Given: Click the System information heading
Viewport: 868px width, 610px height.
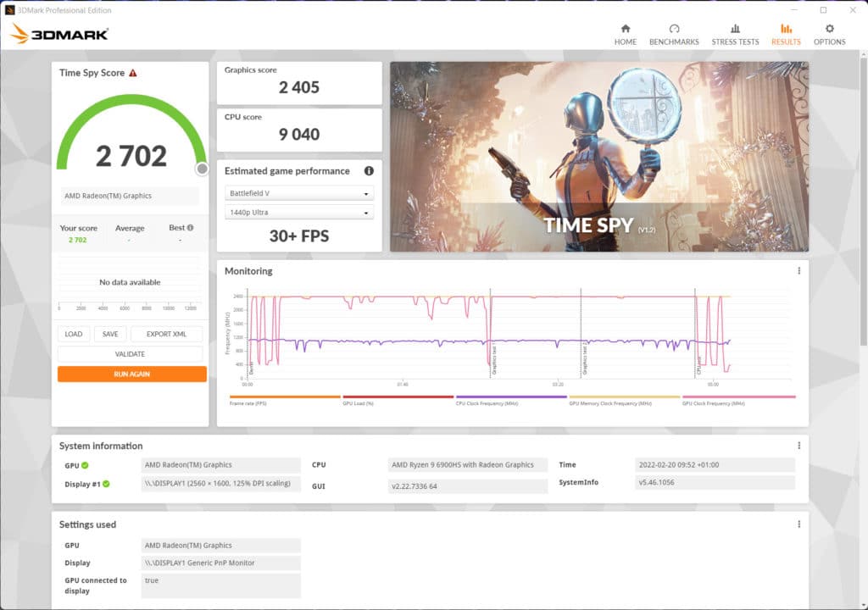Looking at the screenshot, I should (x=101, y=446).
